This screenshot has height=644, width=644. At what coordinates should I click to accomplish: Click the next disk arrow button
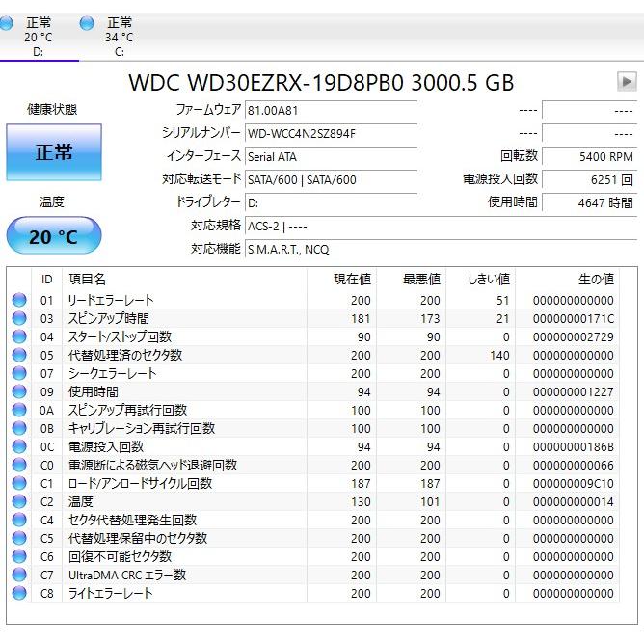[627, 81]
